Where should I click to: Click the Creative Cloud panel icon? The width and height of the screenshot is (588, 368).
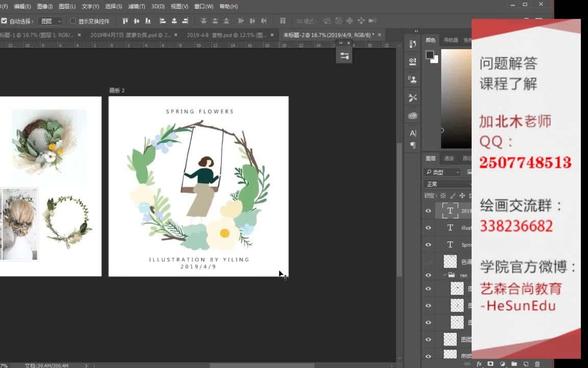click(413, 115)
